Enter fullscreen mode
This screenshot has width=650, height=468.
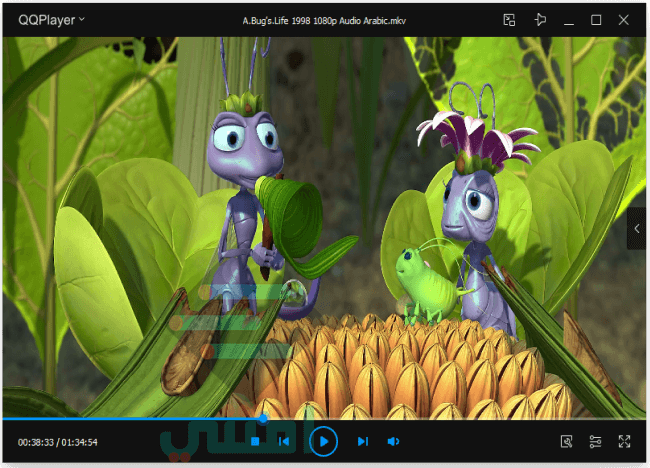(624, 441)
